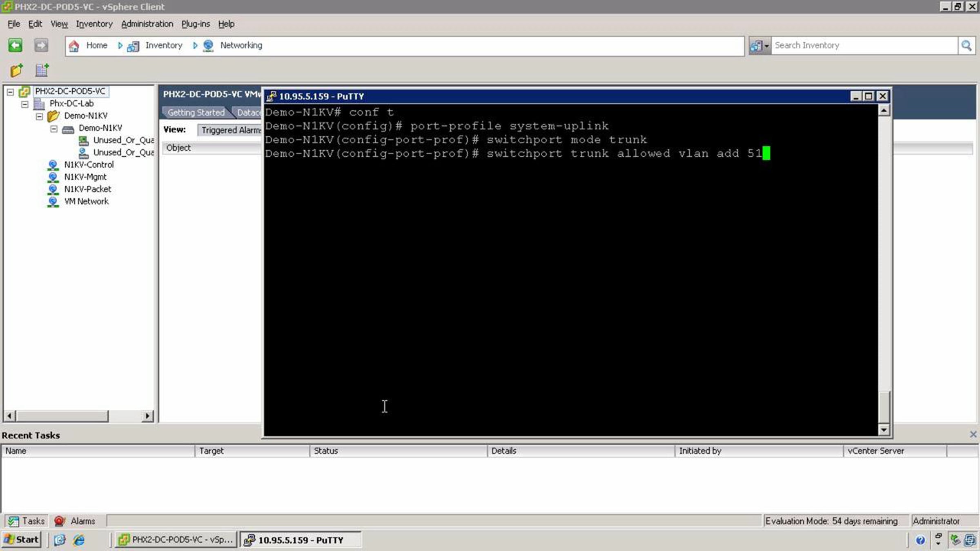Click the PuTTY scrollbar up arrow

point(884,110)
